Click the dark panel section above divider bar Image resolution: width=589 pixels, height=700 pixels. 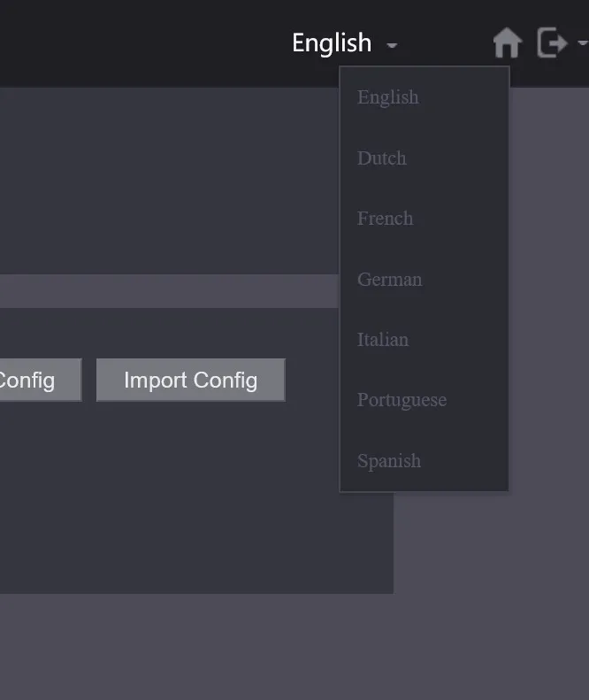pyautogui.click(x=170, y=181)
